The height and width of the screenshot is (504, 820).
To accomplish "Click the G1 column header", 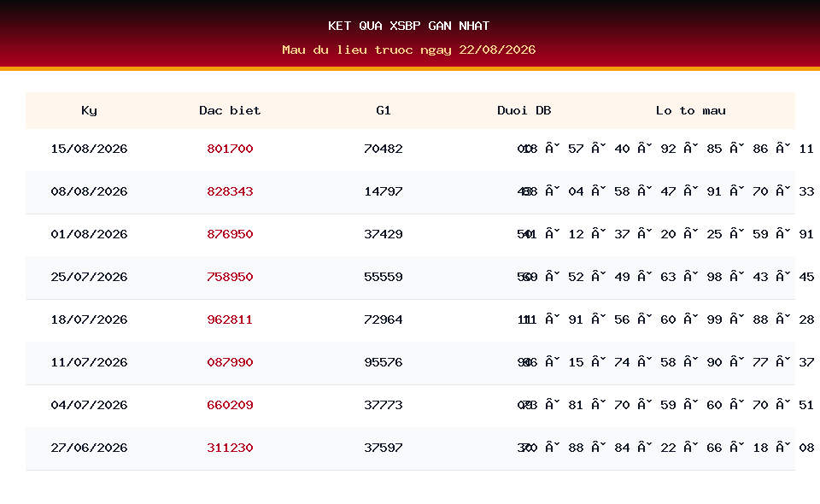I will click(384, 110).
